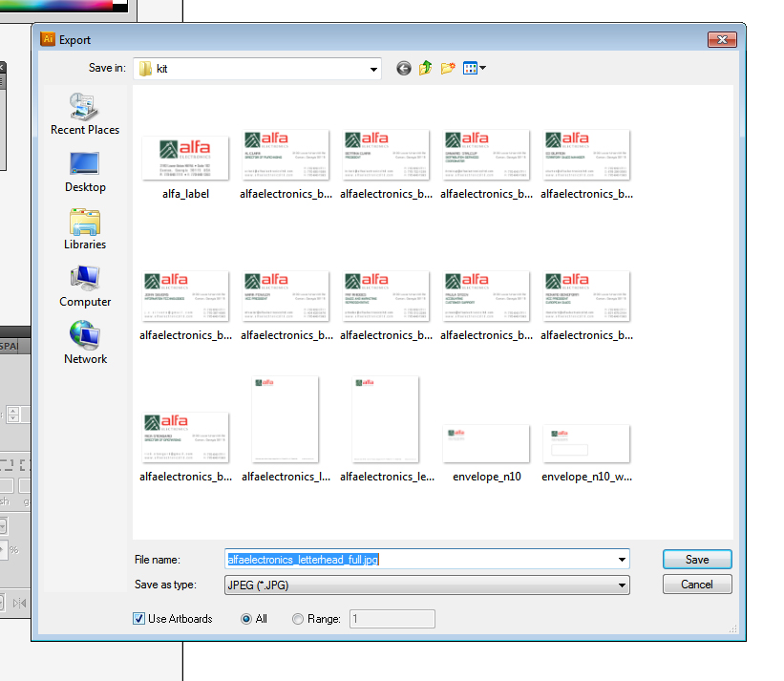Click the File name label
The width and height of the screenshot is (784, 681).
coord(157,560)
